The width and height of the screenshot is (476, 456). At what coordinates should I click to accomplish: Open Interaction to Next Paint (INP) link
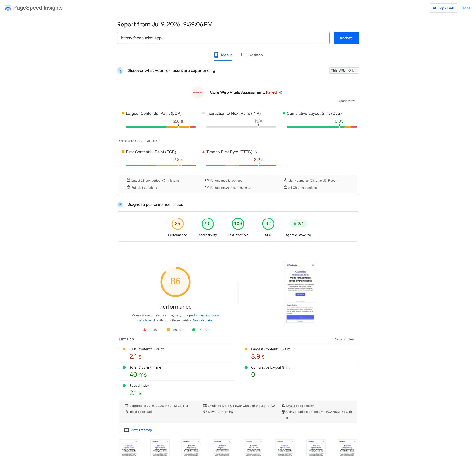[233, 113]
